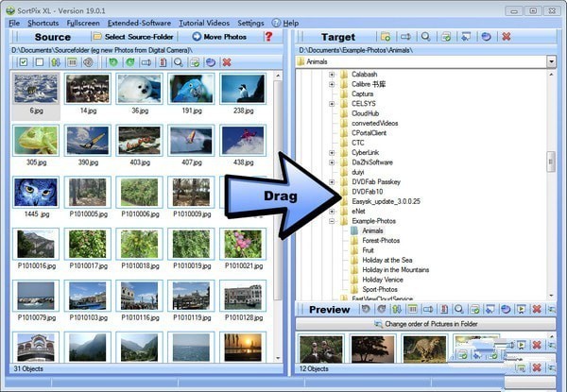This screenshot has height=392, width=567.
Task: Collapse the Example-Photos folder node
Action: (x=332, y=220)
